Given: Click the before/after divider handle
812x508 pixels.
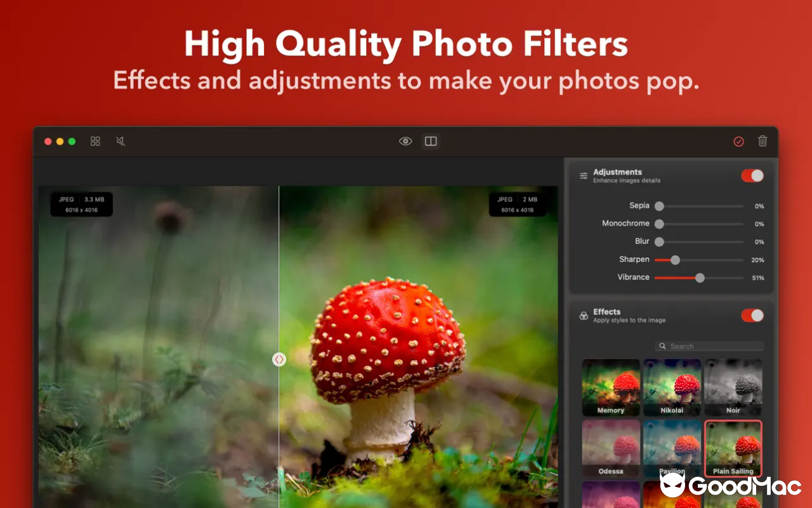Looking at the screenshot, I should coord(279,359).
